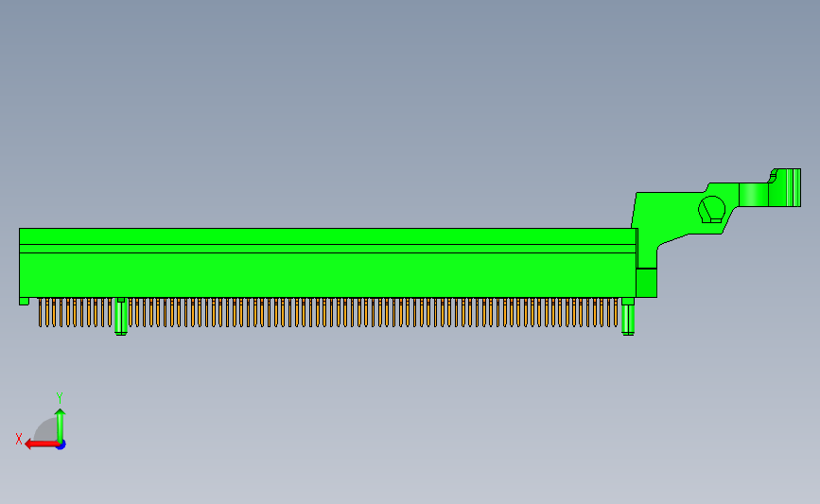Select the right green mounting peg below the housing

click(x=628, y=317)
